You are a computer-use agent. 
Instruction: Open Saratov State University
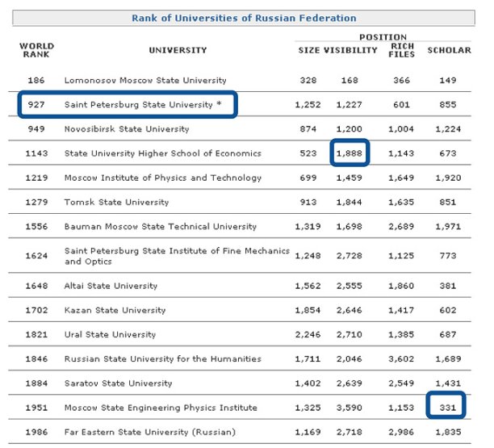(x=119, y=383)
